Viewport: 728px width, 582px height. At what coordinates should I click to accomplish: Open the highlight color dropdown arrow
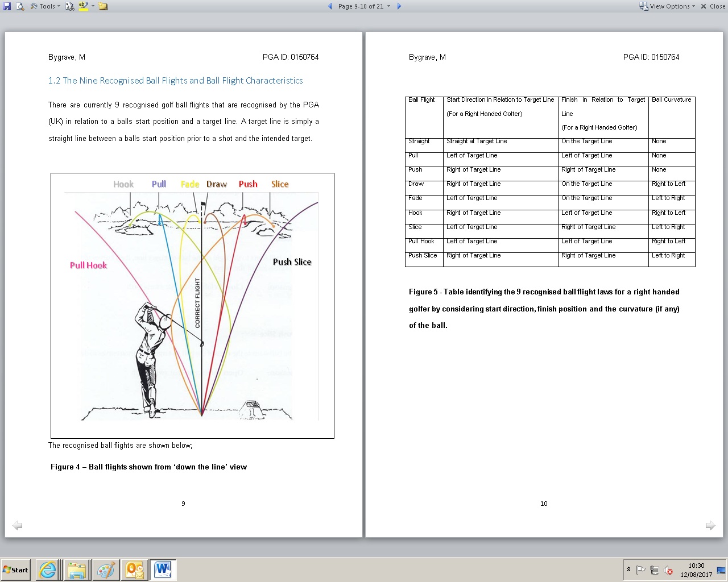pos(93,6)
